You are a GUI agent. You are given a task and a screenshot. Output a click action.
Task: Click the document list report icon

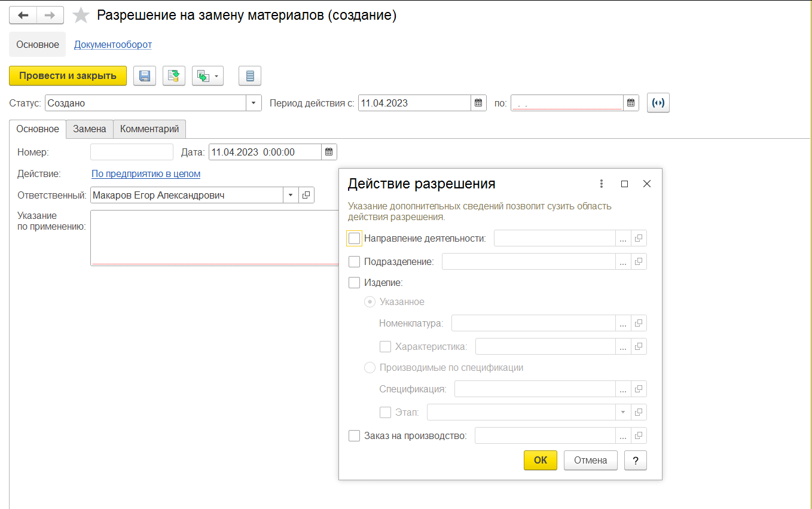point(250,76)
